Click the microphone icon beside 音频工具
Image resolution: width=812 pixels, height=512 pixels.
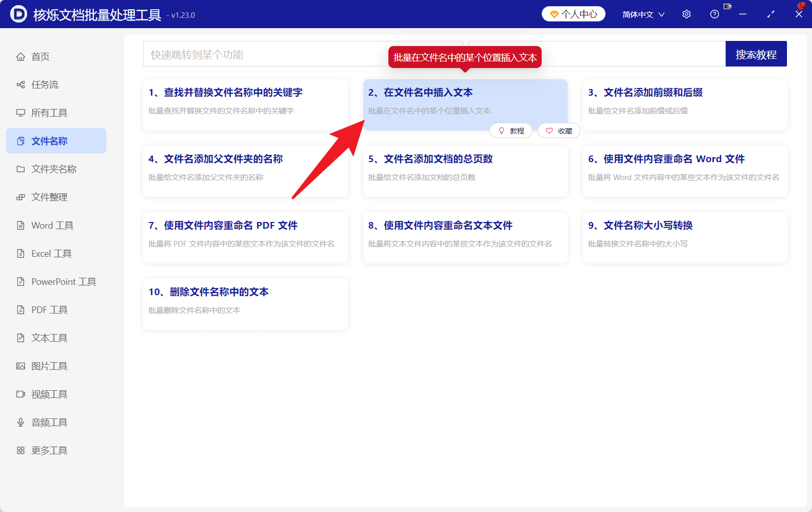20,422
